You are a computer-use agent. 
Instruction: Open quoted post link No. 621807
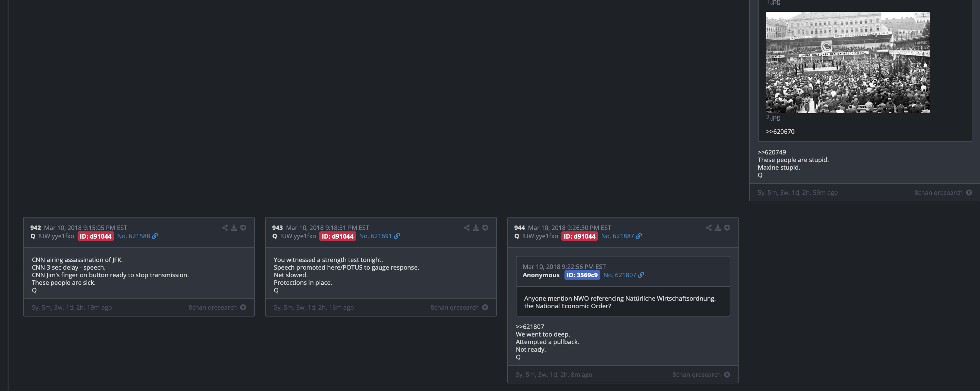click(620, 274)
